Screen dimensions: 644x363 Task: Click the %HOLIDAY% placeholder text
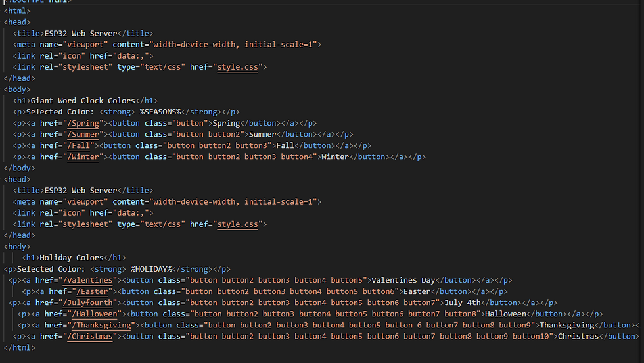pos(150,269)
